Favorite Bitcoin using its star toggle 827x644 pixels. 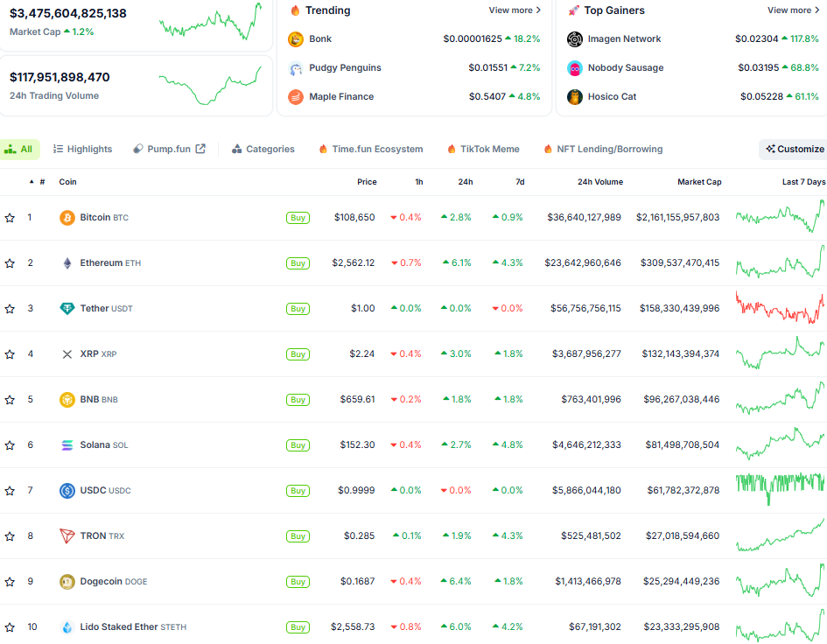pos(10,217)
